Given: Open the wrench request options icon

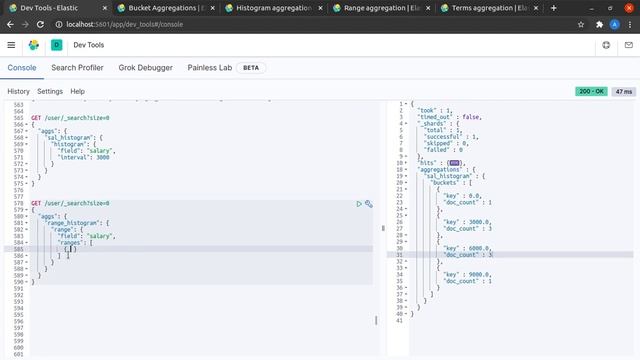Looking at the screenshot, I should coord(369,204).
